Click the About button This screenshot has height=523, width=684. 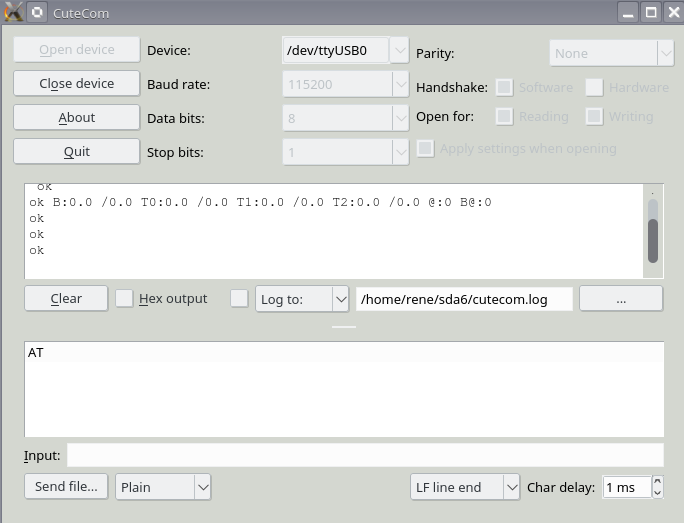point(76,117)
